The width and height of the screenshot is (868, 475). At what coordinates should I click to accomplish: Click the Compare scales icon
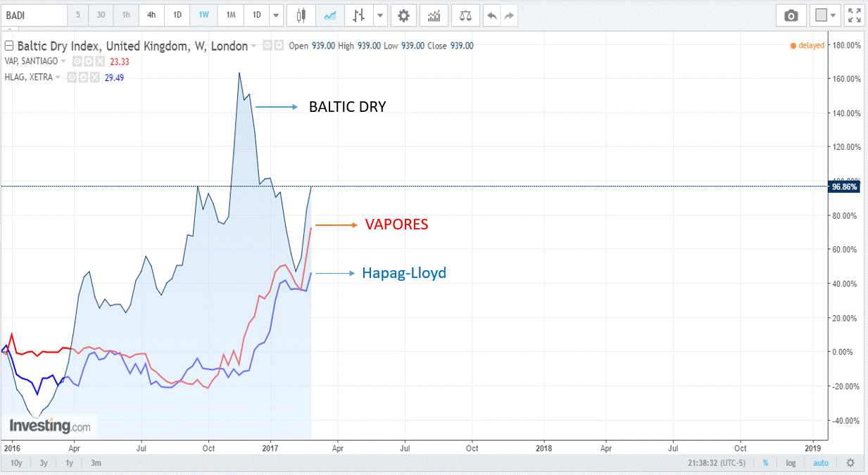pyautogui.click(x=465, y=15)
